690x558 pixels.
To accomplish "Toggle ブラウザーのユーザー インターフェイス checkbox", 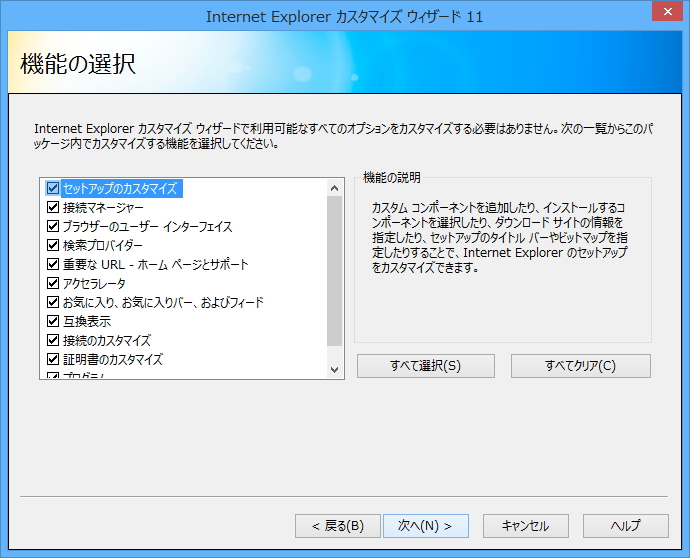I will [53, 226].
